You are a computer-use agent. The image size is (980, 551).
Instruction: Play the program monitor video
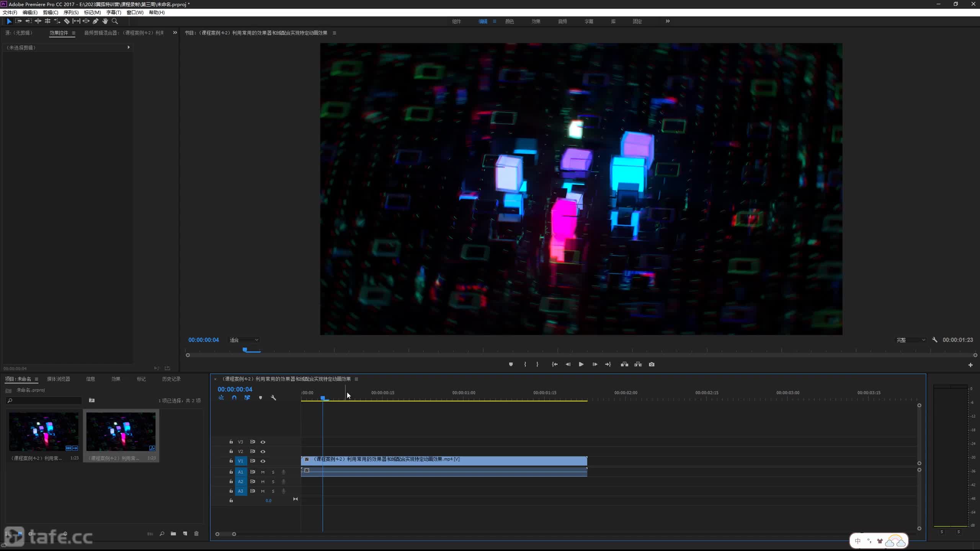[x=581, y=364]
